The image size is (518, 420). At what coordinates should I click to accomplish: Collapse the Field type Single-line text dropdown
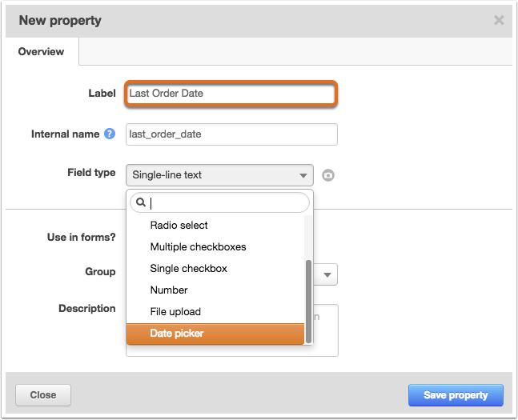pyautogui.click(x=219, y=174)
